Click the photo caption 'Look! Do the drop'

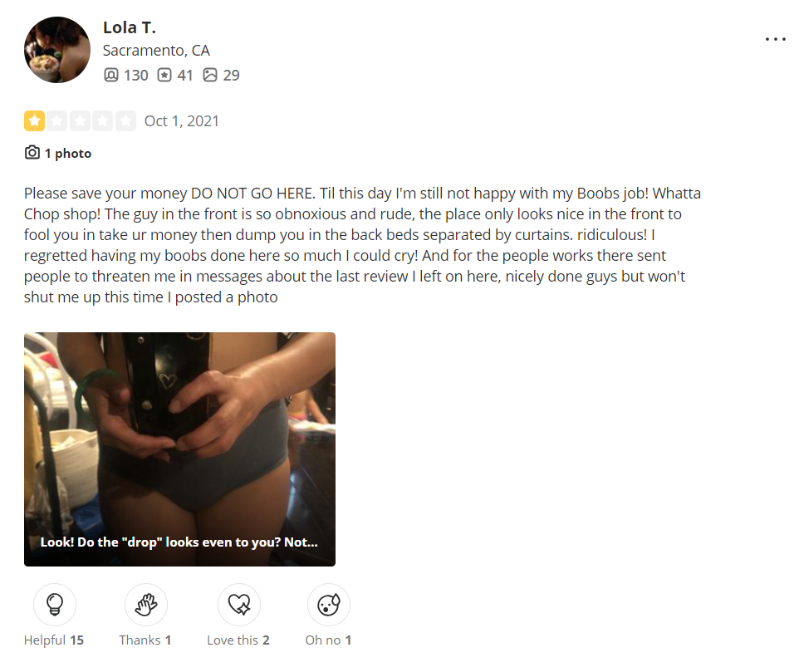click(x=179, y=542)
